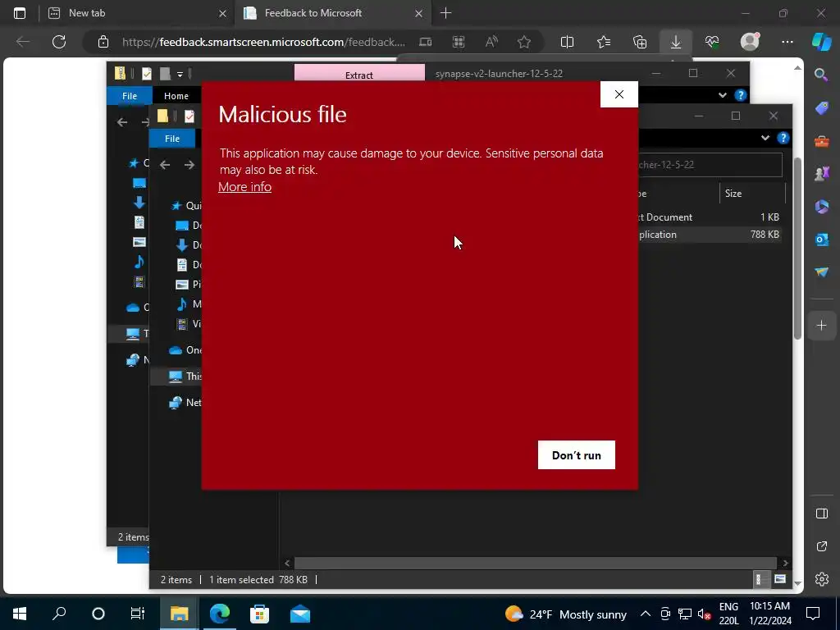The image size is (840, 630).
Task: Open Copilot icon in Edge
Action: (821, 42)
